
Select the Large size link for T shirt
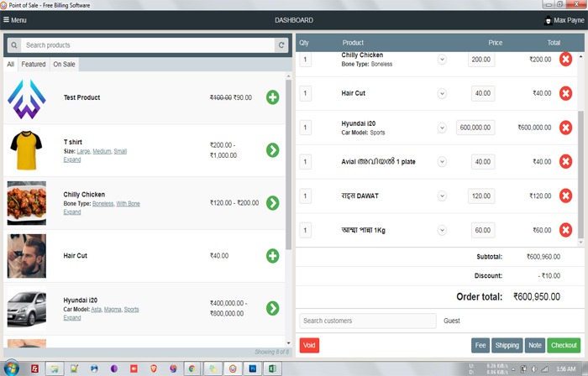80,151
